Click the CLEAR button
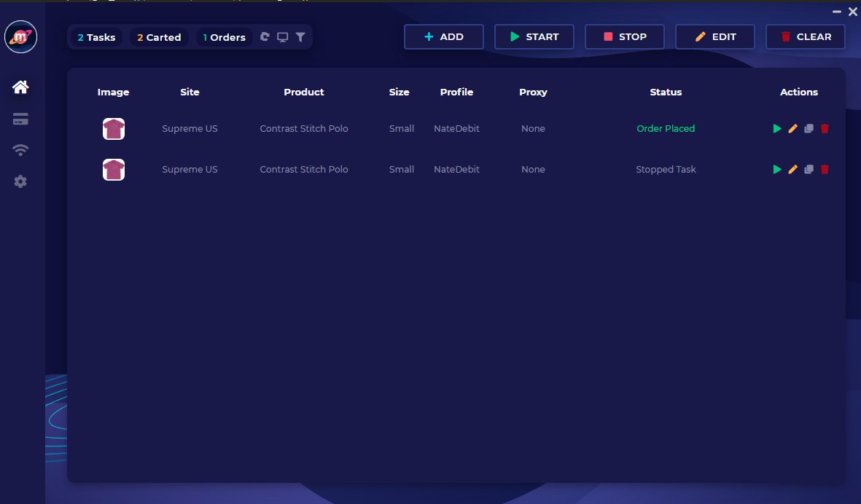Image resolution: width=861 pixels, height=504 pixels. [806, 36]
